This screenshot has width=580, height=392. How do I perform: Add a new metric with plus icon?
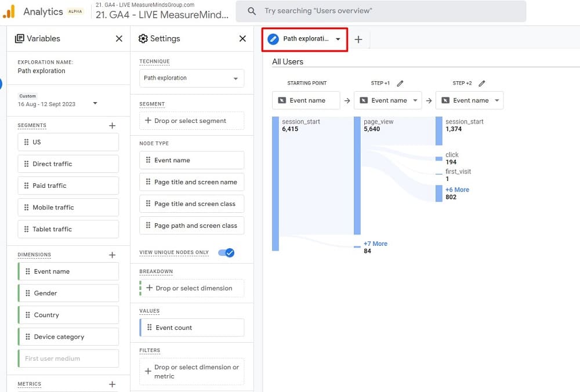click(x=113, y=384)
